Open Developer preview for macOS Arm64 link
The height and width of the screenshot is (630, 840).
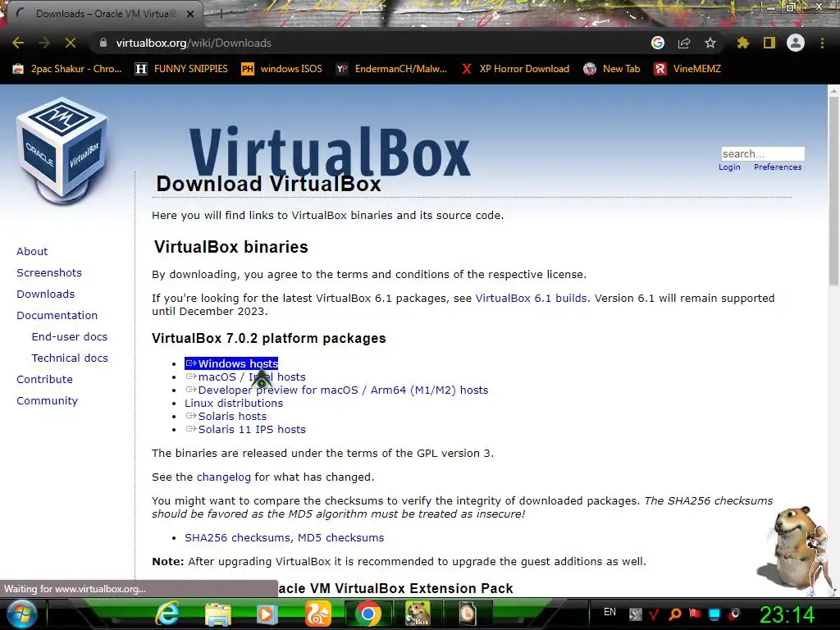point(337,390)
